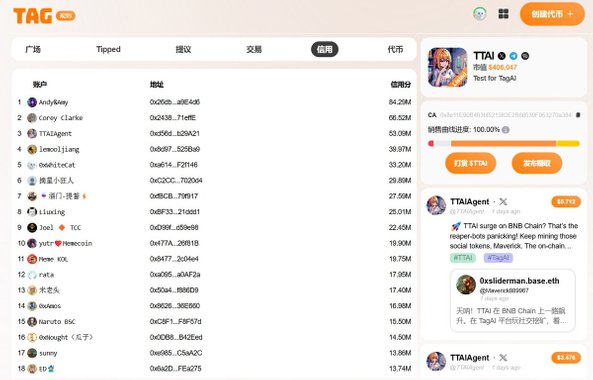Screen dimensions: 593x380
Task: Switch to the 代币 tab
Action: pos(395,49)
